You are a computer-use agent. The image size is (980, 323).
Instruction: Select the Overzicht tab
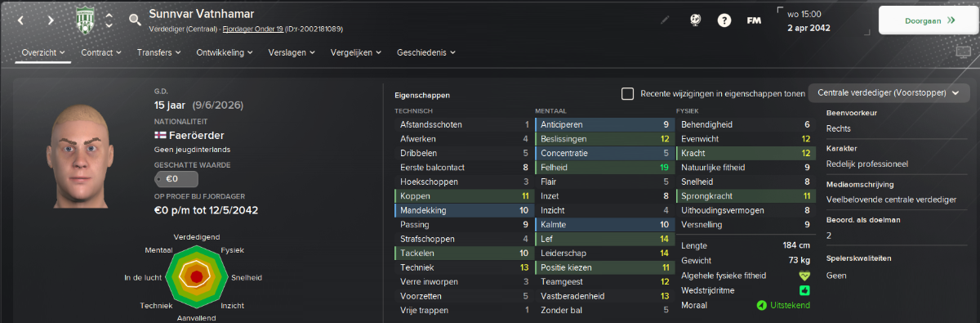[x=42, y=52]
